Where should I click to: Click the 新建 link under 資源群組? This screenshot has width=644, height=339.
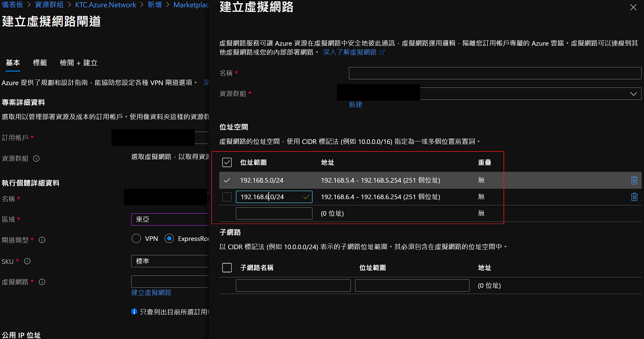(x=355, y=104)
